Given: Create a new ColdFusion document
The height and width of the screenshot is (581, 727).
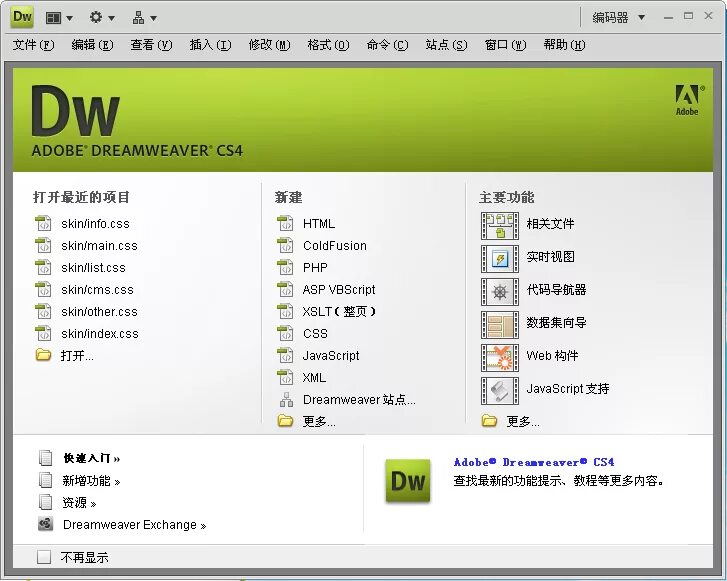Looking at the screenshot, I should pos(335,245).
